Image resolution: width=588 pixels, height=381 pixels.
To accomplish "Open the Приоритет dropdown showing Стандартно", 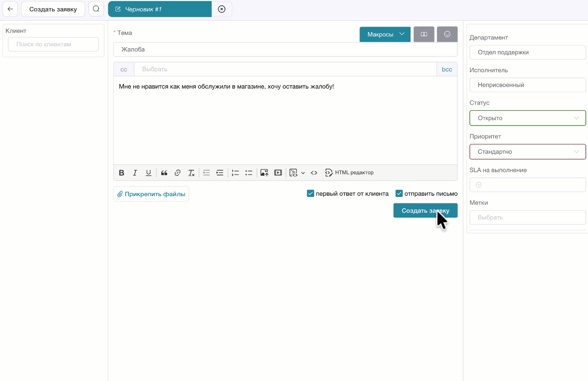I will coord(527,152).
